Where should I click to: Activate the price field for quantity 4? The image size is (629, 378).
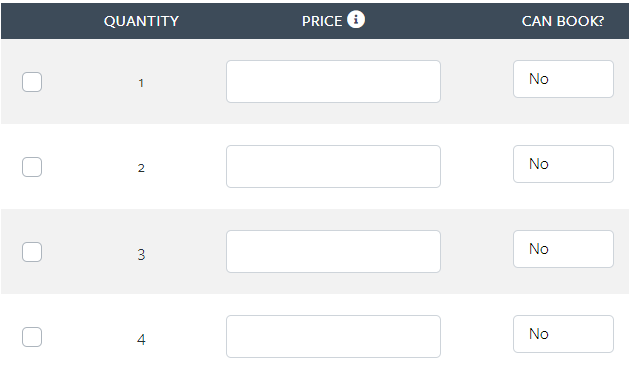333,337
